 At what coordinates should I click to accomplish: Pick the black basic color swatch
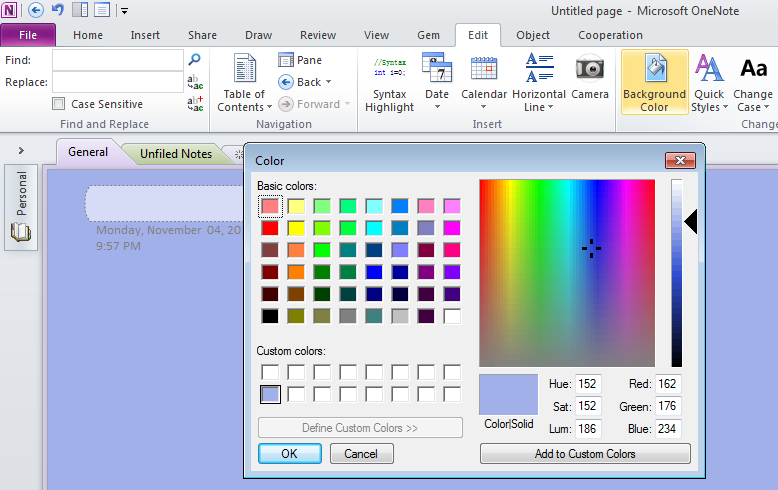pyautogui.click(x=270, y=316)
